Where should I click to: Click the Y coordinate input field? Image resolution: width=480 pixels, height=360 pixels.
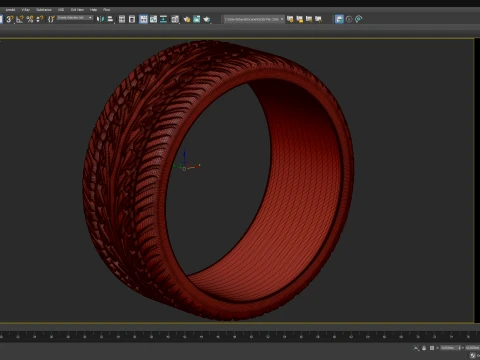point(473,348)
